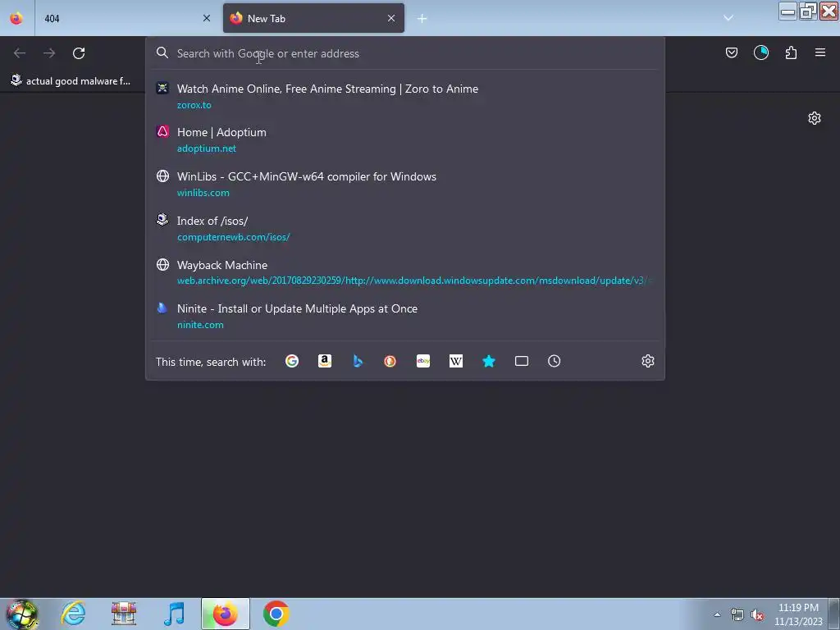Search bookmarks with star icon
The height and width of the screenshot is (630, 840).
pos(489,361)
